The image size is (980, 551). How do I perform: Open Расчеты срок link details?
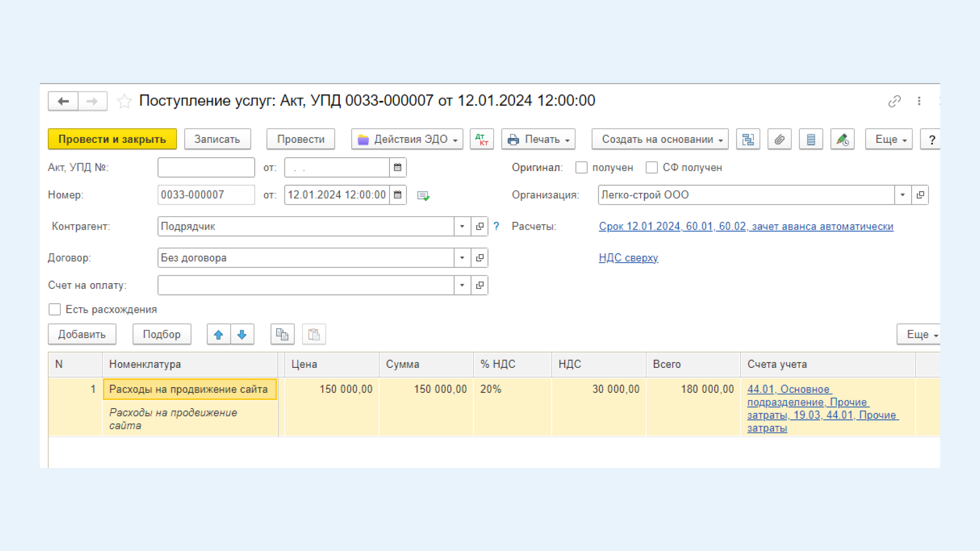[746, 226]
